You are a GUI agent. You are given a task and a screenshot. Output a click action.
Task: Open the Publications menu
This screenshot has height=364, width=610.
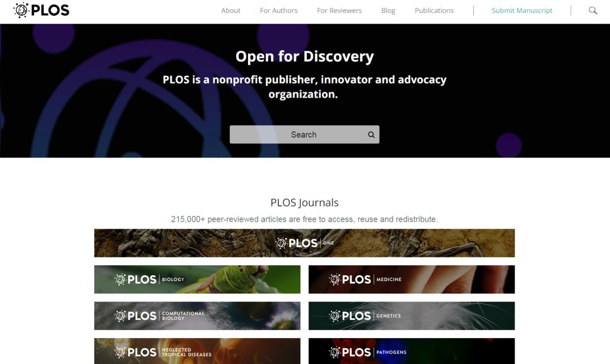click(434, 11)
